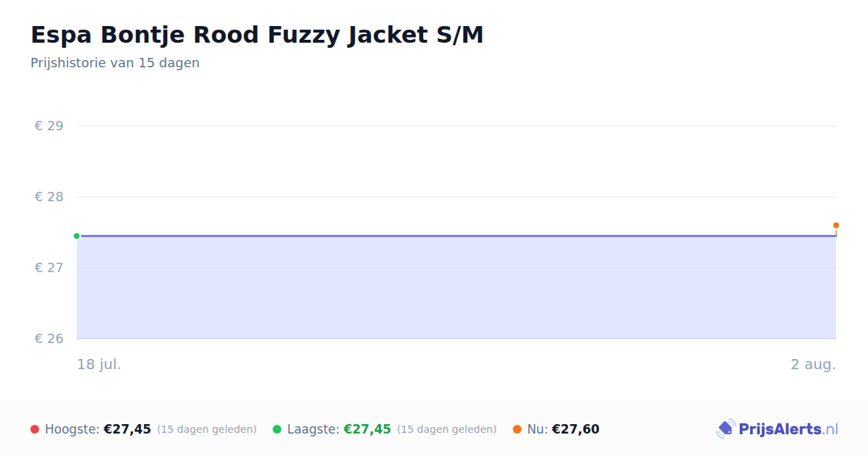868x456 pixels.
Task: Click the blue price line in chart
Action: coord(456,236)
